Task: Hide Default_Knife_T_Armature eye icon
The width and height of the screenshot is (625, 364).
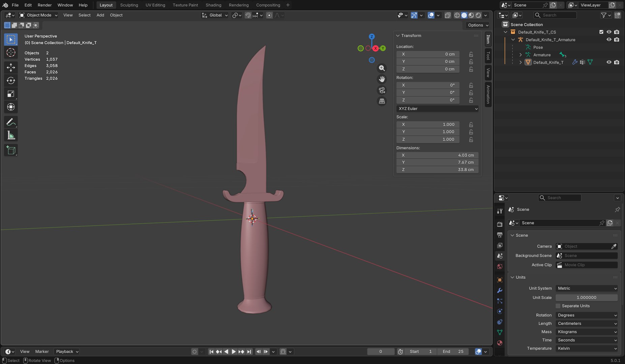Action: coord(609,40)
